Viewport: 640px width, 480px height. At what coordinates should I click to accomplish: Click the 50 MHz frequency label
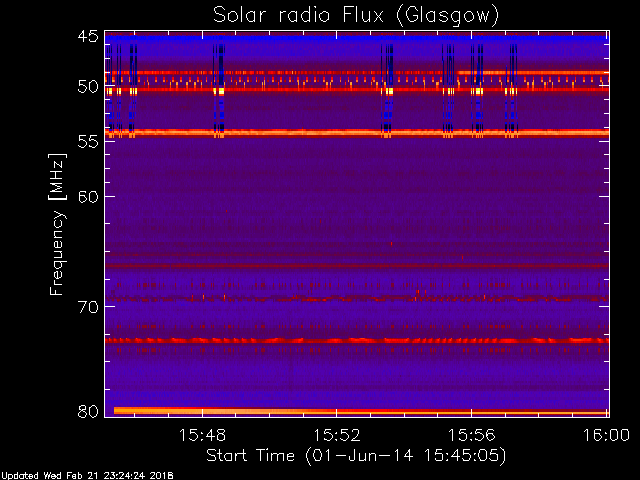click(x=88, y=87)
